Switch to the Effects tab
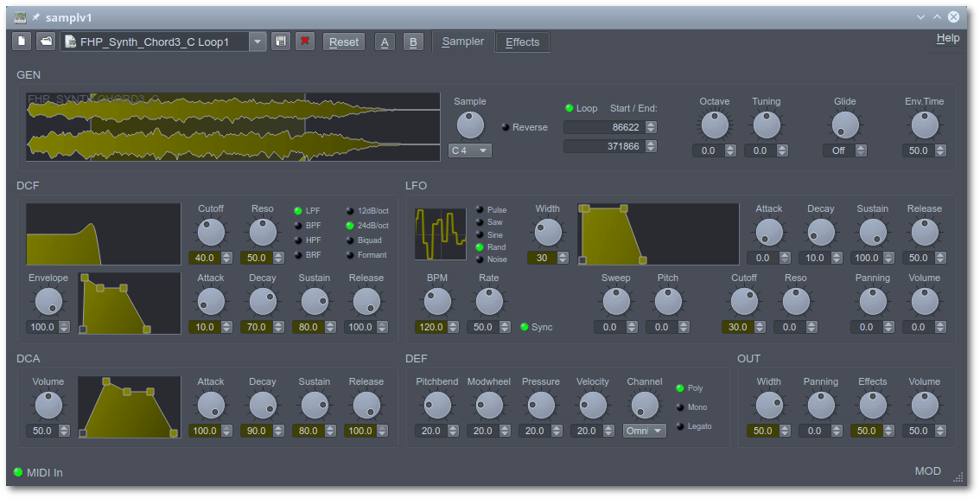The width and height of the screenshot is (980, 499). 522,42
